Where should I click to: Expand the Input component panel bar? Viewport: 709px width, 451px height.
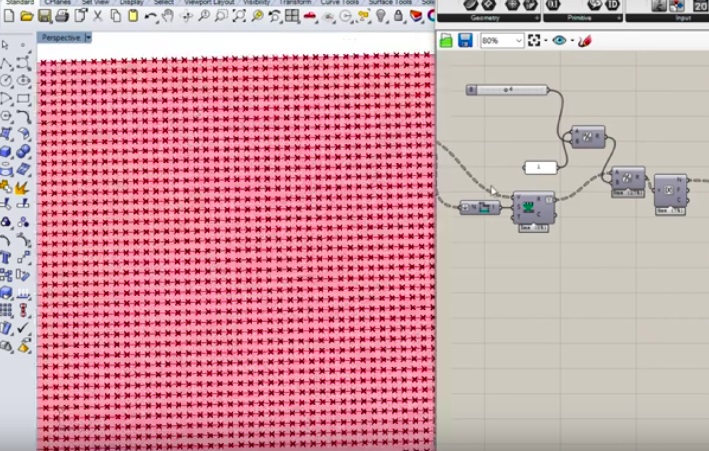tap(667, 18)
